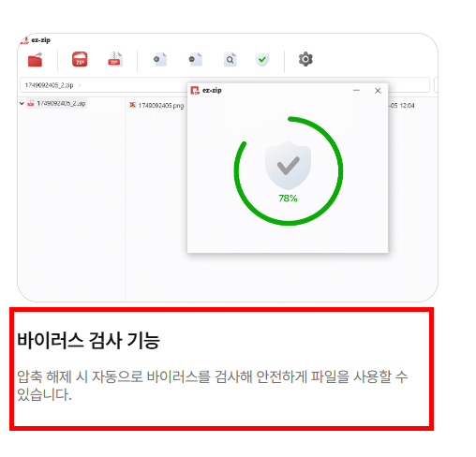Click the image icon beside 1749092405.png
Viewport: 476px width, 457px height.
(x=133, y=105)
